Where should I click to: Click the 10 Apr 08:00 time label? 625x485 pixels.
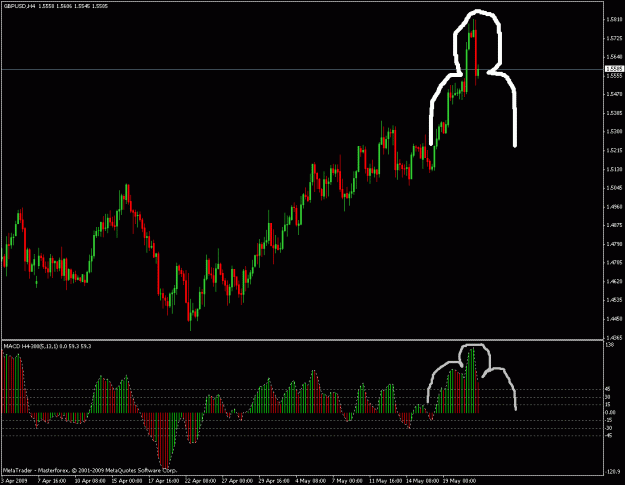point(90,481)
